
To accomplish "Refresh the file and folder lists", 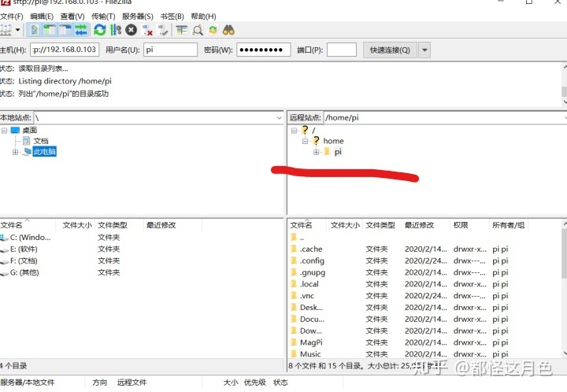I will coord(100,30).
